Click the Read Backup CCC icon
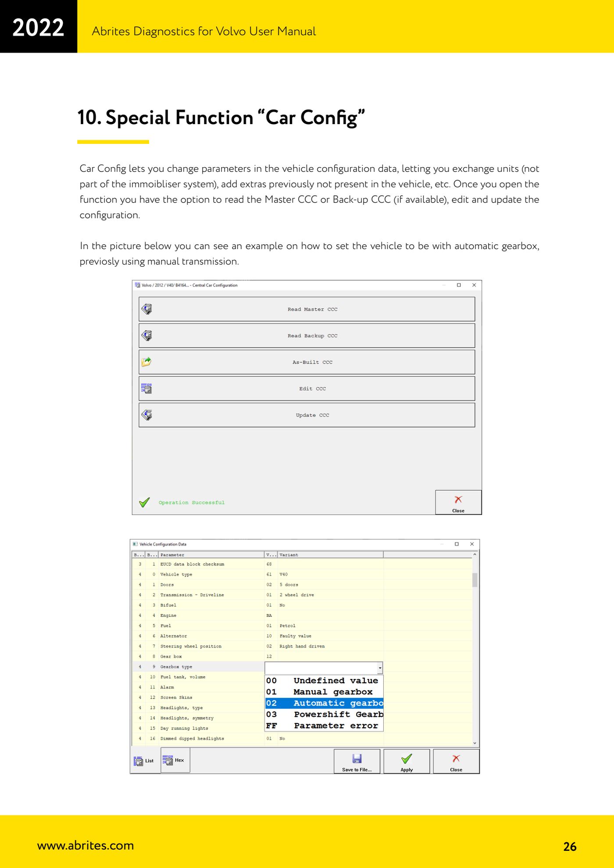The image size is (614, 868). (147, 336)
